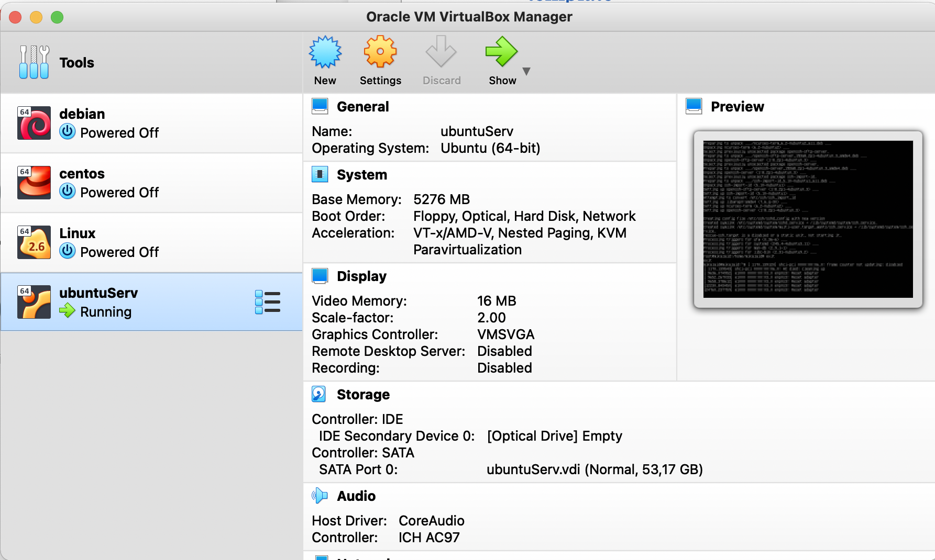The image size is (935, 560).
Task: Click the Controller: IDE storage line
Action: [357, 419]
